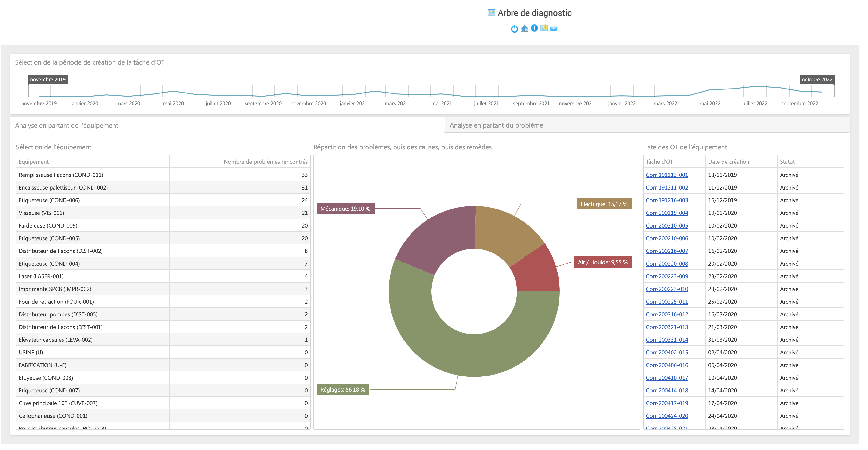This screenshot has width=868, height=450.
Task: Click the octobre 2022 end handle on timeline
Action: point(817,79)
